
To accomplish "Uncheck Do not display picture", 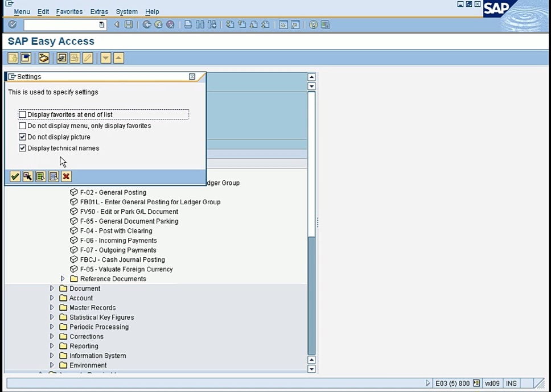I will 22,137.
